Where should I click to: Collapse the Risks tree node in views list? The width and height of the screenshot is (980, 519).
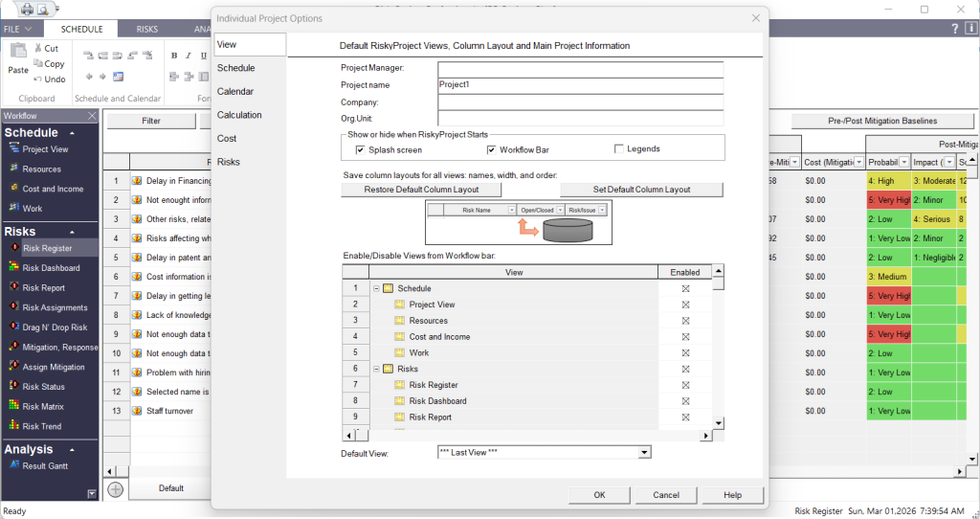pyautogui.click(x=376, y=369)
